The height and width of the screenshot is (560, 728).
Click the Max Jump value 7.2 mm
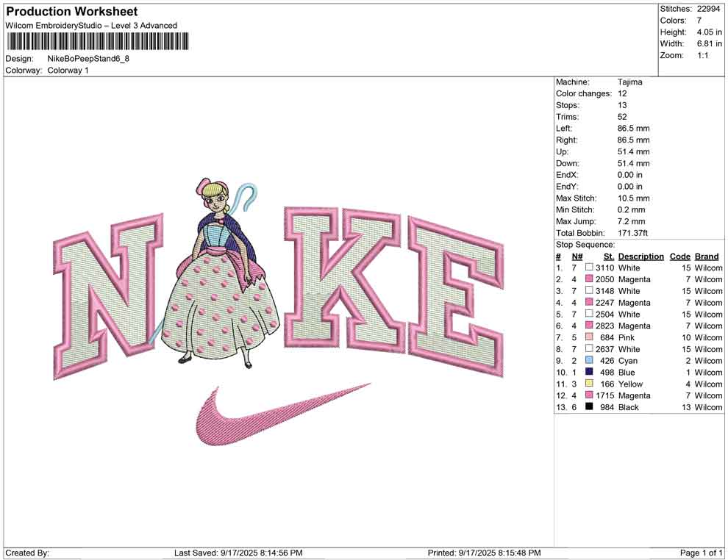[632, 221]
